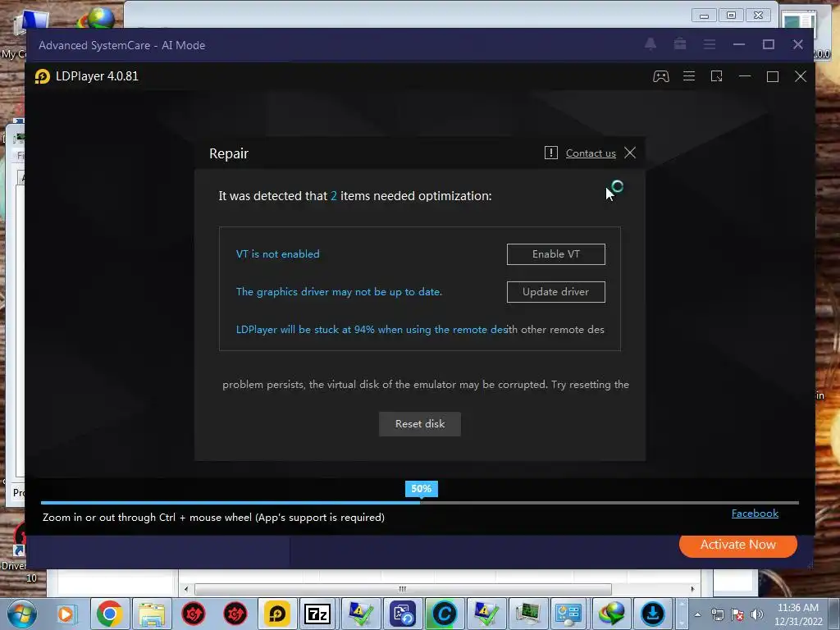The width and height of the screenshot is (840, 630).
Task: Show hidden system tray icons
Action: 697,614
